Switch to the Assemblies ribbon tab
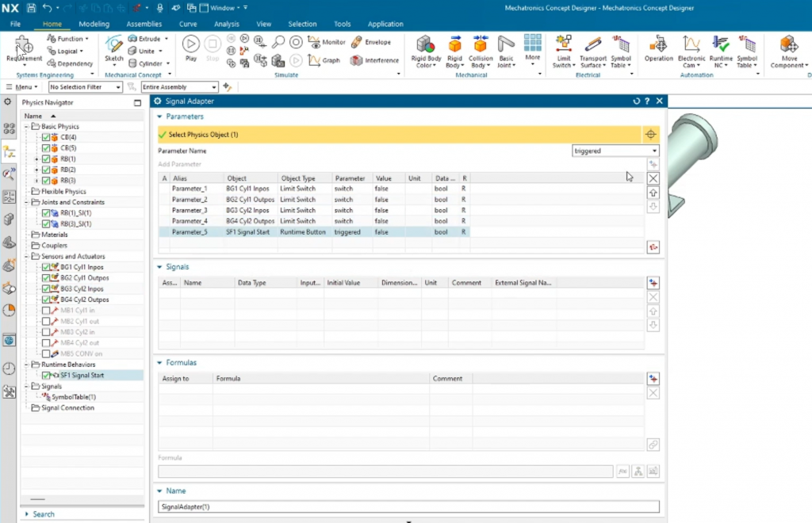Screen dimensions: 812x523 click(x=144, y=24)
